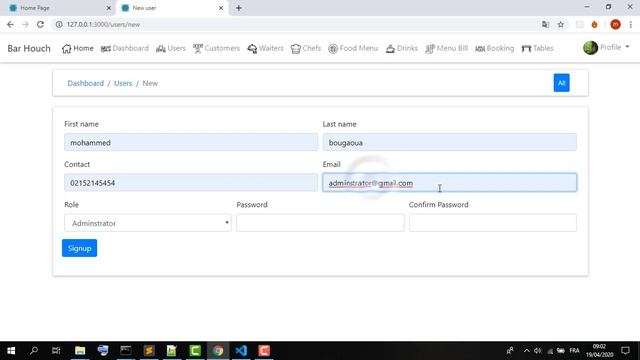Go back in browser history
This screenshot has width=640, height=360.
point(11,24)
